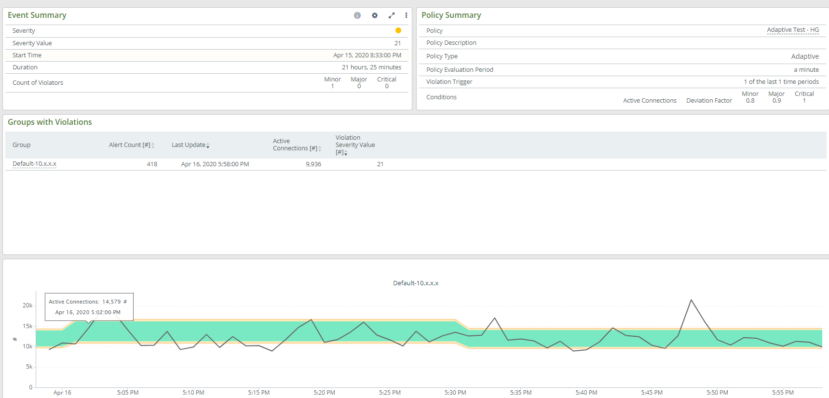Click the Deviation Factor condition label
This screenshot has height=398, width=829.
coord(708,100)
